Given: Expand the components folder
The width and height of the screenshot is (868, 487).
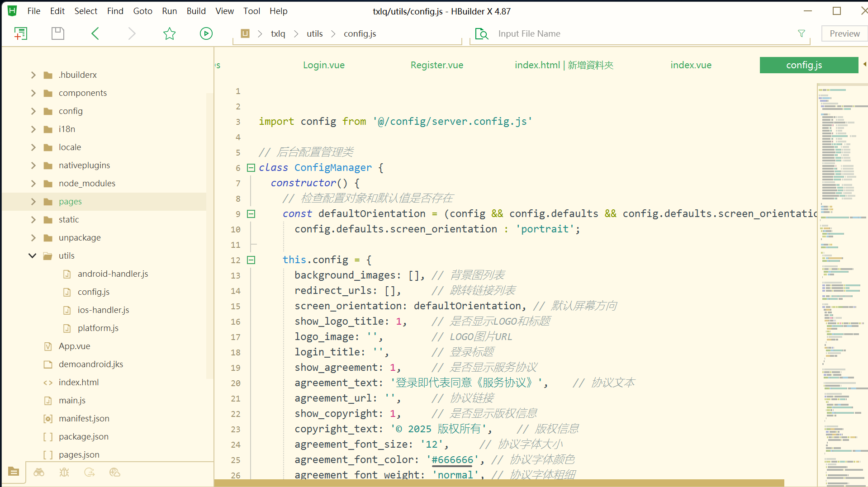Looking at the screenshot, I should point(33,93).
